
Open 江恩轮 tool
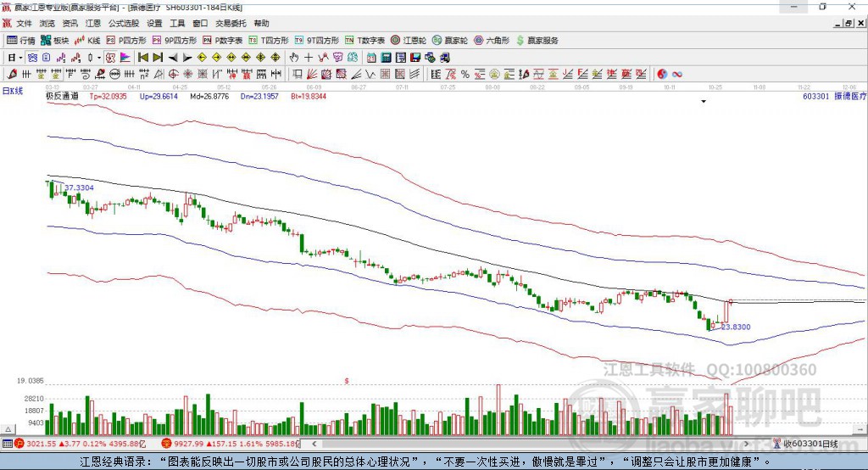click(409, 41)
